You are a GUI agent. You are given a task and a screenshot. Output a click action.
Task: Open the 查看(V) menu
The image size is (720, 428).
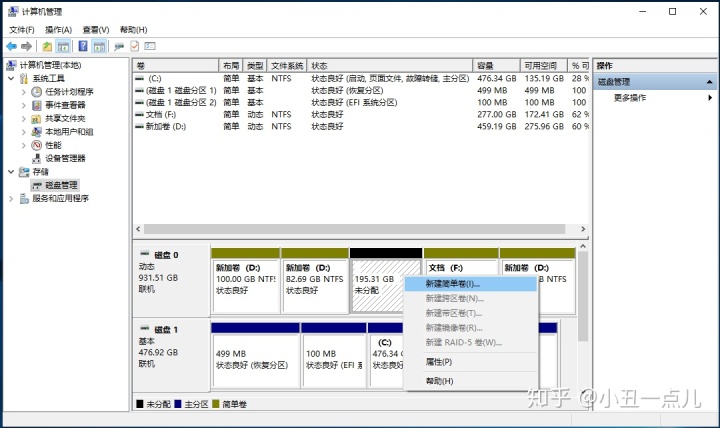(96, 30)
